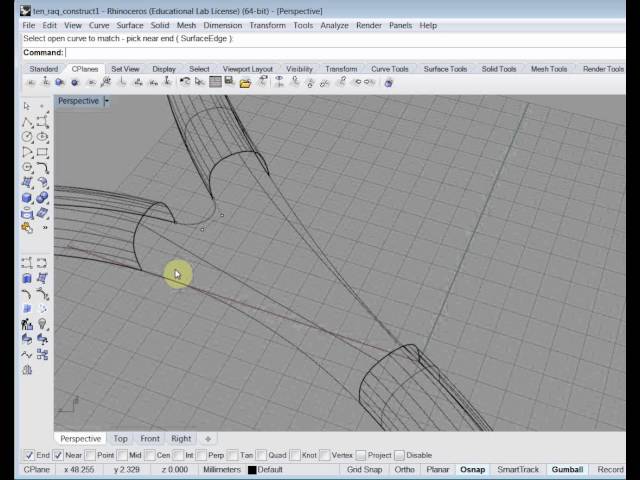Enable the Cen osnap checkbox
The image size is (640, 480).
pyautogui.click(x=150, y=455)
